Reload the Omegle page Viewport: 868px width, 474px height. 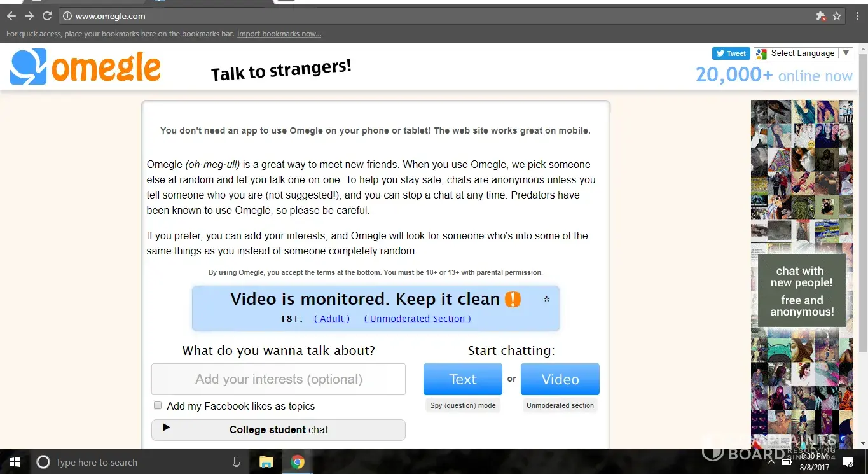click(x=47, y=16)
